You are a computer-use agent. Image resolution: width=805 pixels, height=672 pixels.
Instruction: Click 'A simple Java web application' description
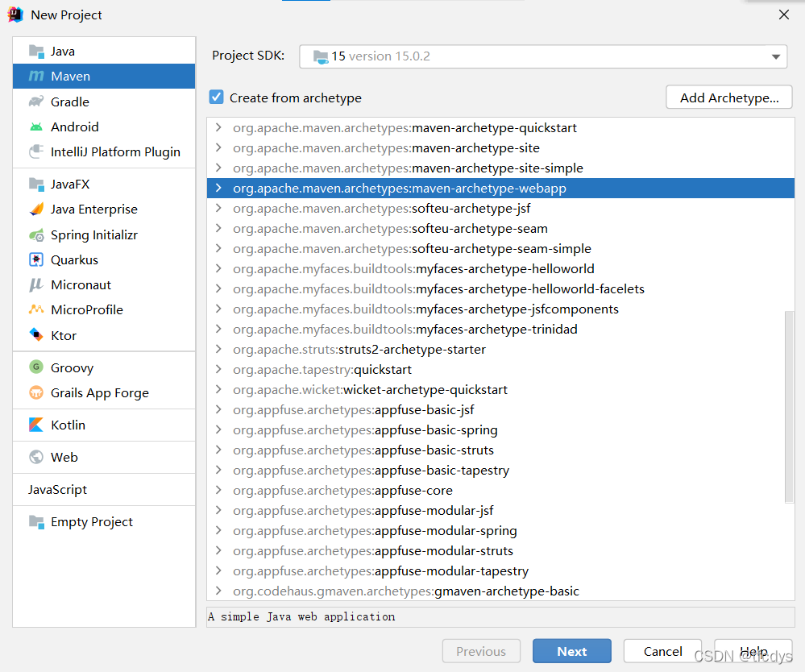point(302,616)
